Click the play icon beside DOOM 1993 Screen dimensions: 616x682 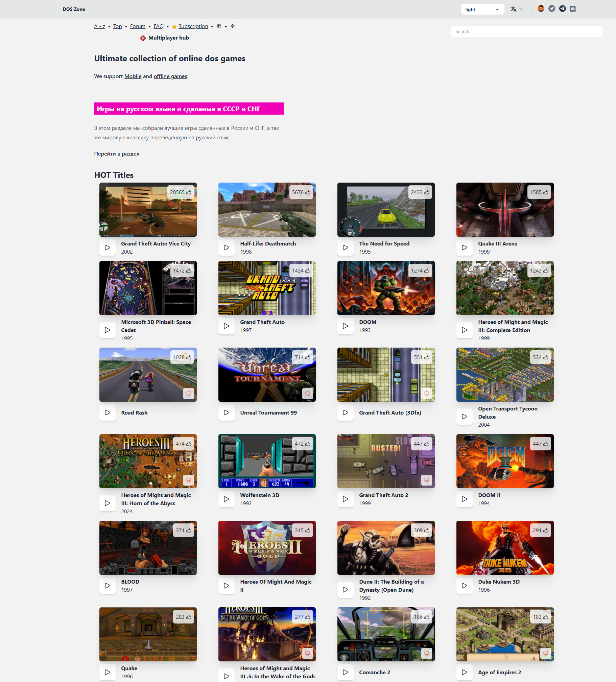[346, 326]
